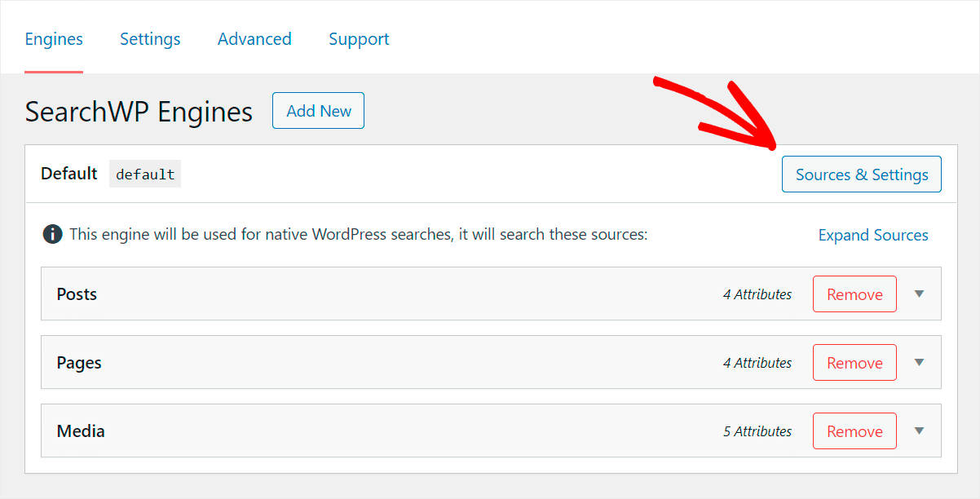Open the Support tab
This screenshot has height=499, width=980.
click(x=359, y=39)
